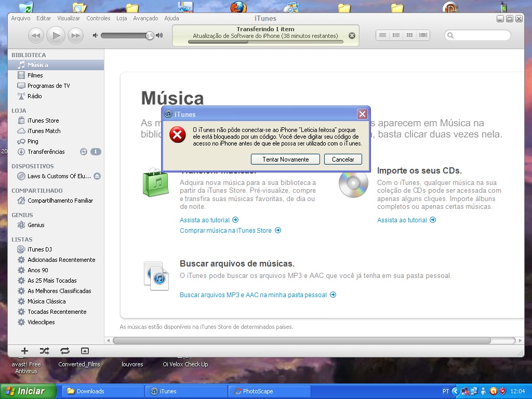Click the high-volume speaker icon

tap(159, 35)
